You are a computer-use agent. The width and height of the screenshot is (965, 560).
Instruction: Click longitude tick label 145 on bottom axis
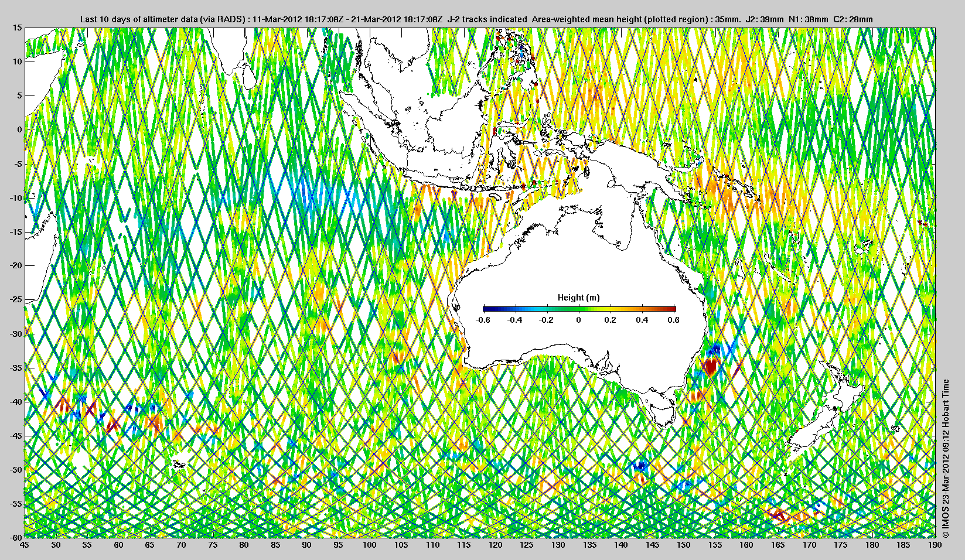coord(653,545)
